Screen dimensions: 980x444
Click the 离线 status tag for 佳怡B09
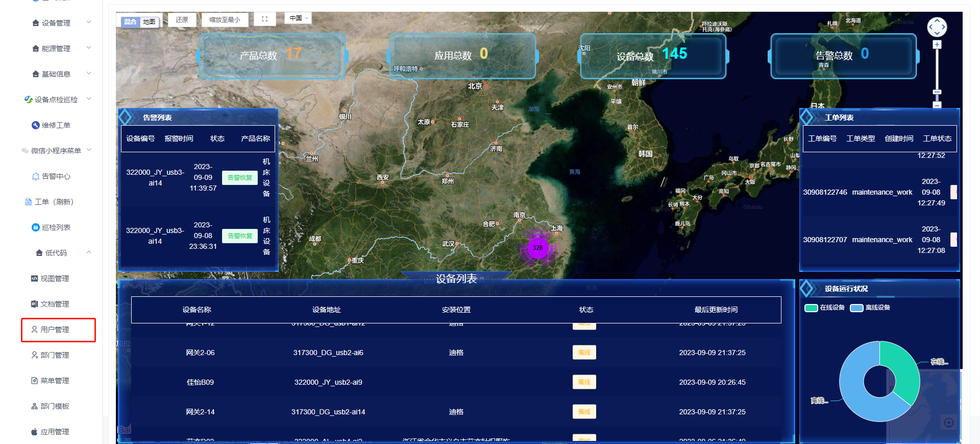(x=584, y=382)
